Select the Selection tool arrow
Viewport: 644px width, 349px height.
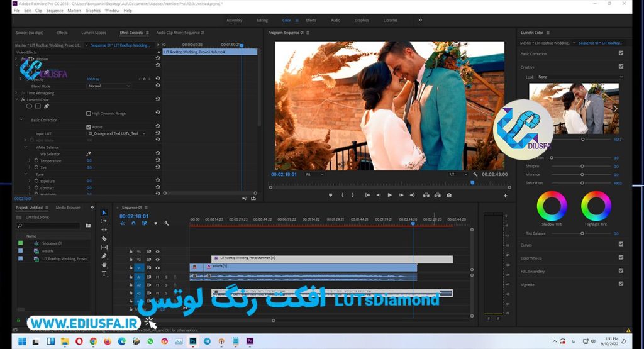(104, 213)
